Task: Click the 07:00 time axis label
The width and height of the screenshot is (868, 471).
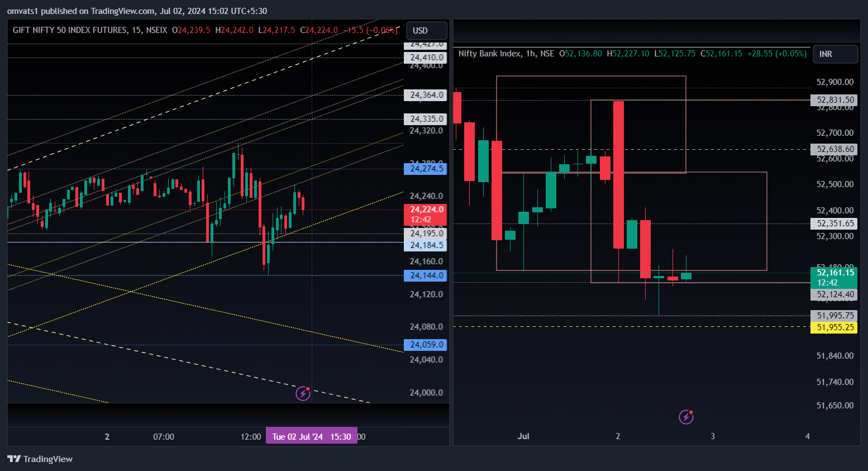Action: tap(164, 437)
